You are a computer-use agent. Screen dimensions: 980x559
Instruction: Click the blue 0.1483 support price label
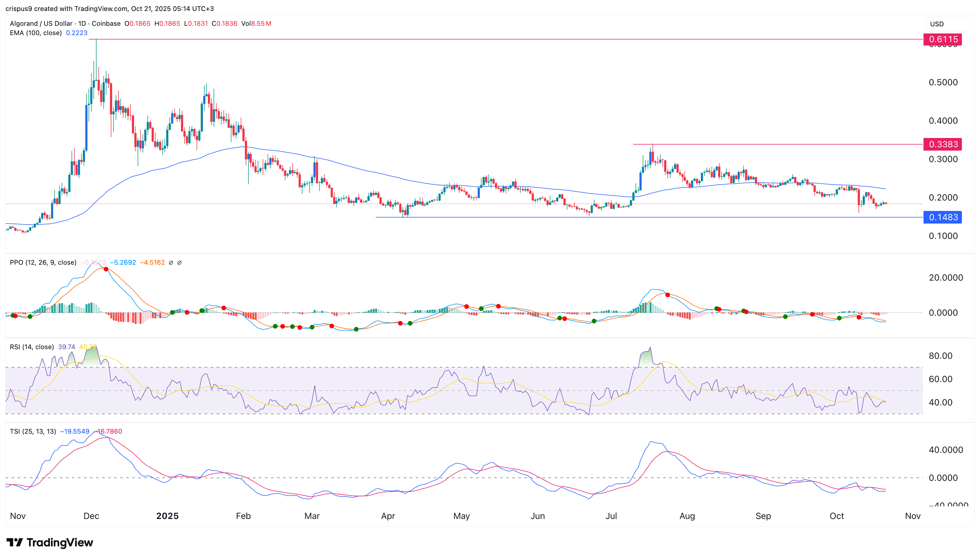point(942,217)
